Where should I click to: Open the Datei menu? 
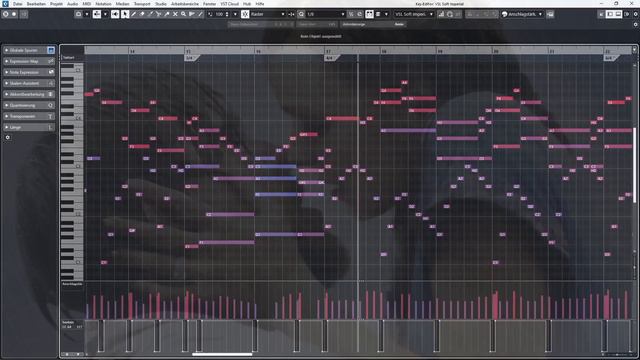pos(18,4)
